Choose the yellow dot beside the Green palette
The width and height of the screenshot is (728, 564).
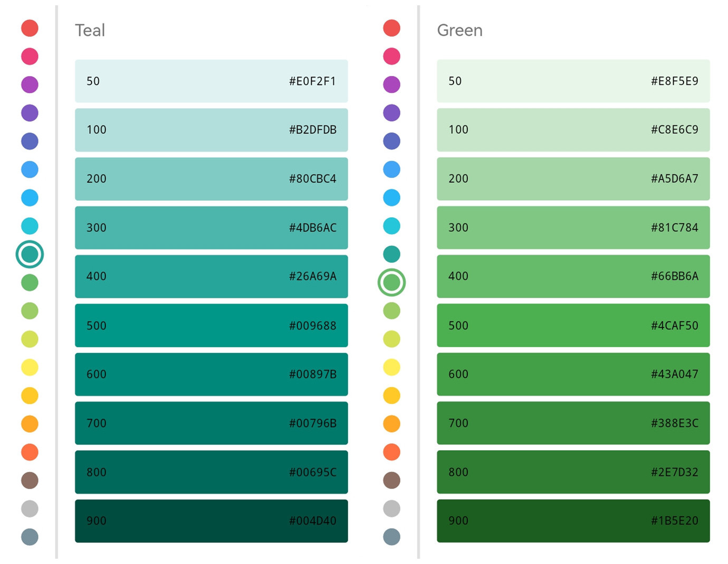tap(391, 367)
